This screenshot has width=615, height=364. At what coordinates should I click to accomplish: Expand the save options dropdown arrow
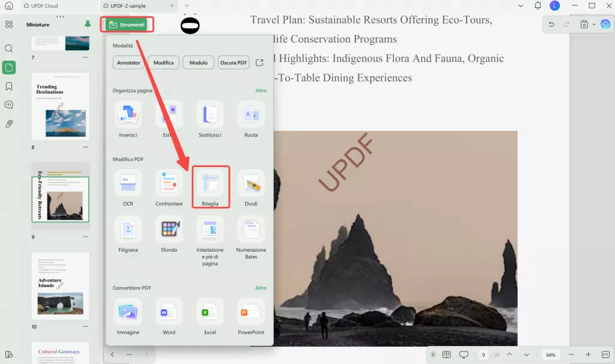click(x=594, y=24)
